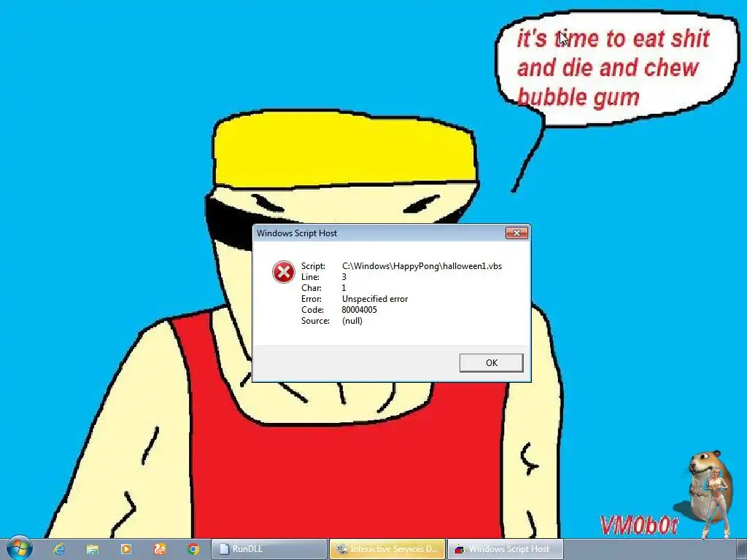
Task: Select the Windows Script Host taskbar button
Action: coord(506,549)
